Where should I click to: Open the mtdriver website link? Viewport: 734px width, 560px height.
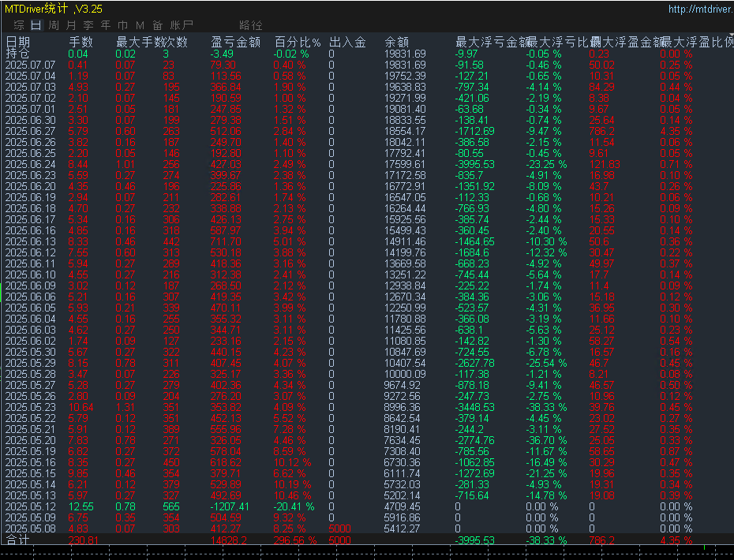tap(698, 9)
